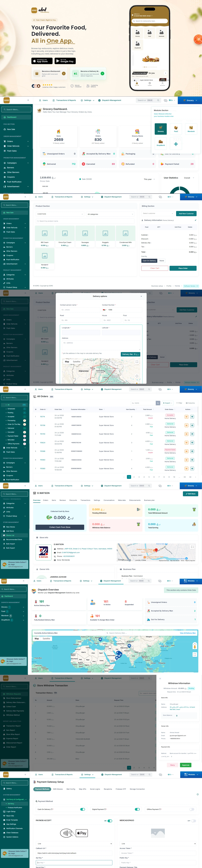Click the pencil icon beside Delivery Information
The image size is (202, 868).
tap(195, 220)
